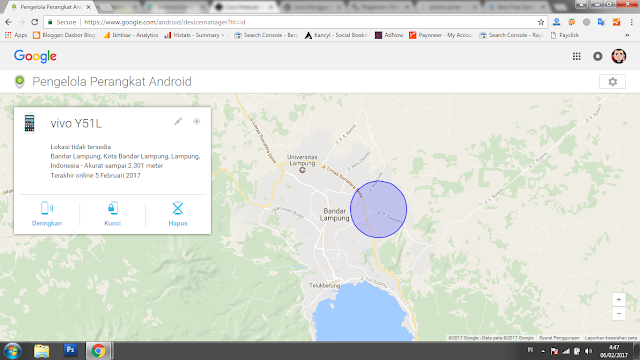Open the Google account avatar

pyautogui.click(x=619, y=56)
